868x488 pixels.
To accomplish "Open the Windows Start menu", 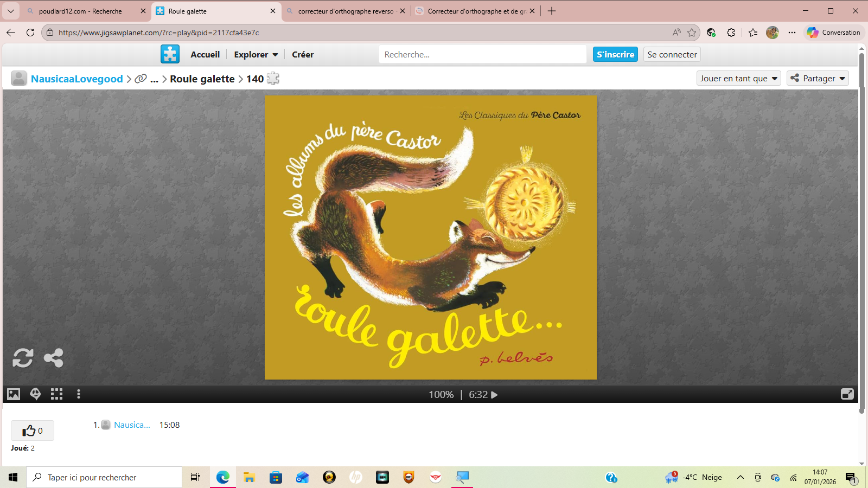I will pyautogui.click(x=13, y=477).
